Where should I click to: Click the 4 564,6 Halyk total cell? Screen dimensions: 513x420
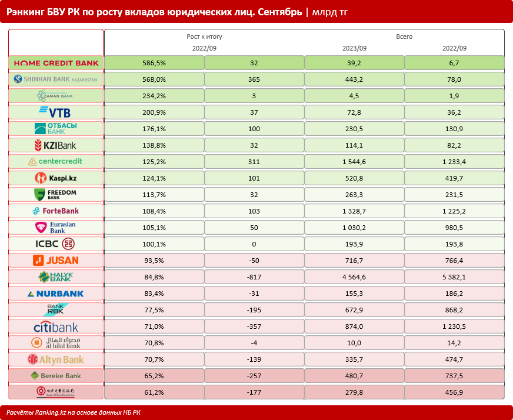(354, 276)
